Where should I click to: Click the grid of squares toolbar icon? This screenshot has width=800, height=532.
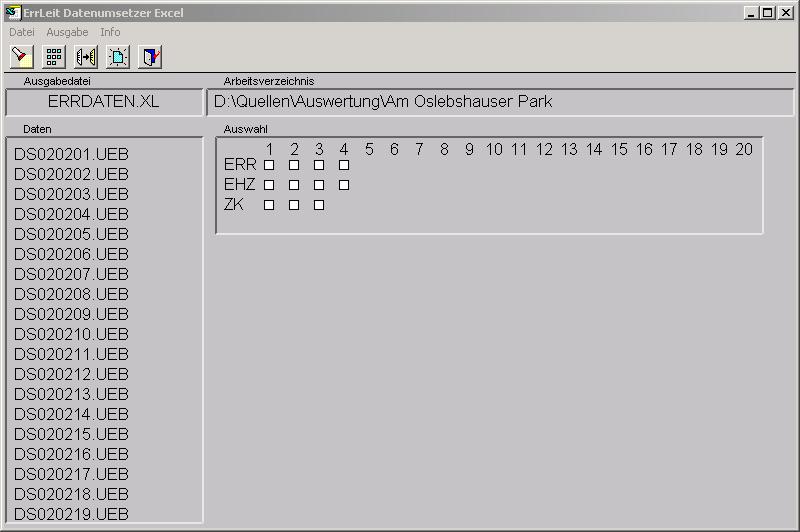pos(54,57)
